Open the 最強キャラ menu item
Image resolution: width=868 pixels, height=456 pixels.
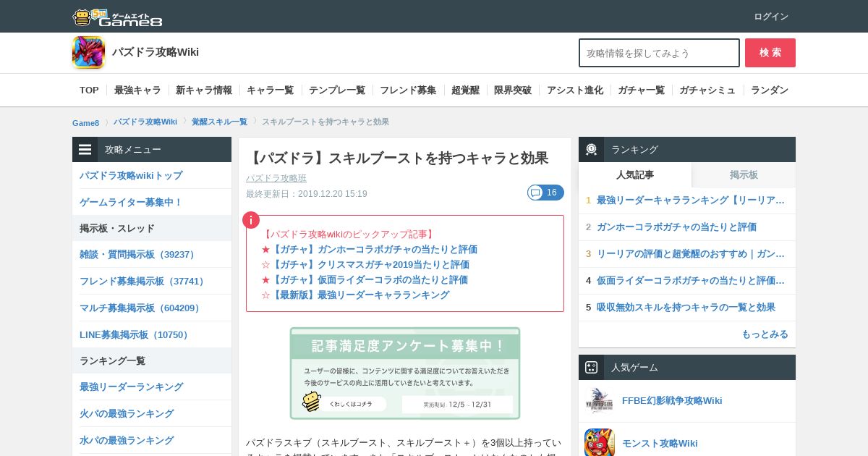click(137, 90)
